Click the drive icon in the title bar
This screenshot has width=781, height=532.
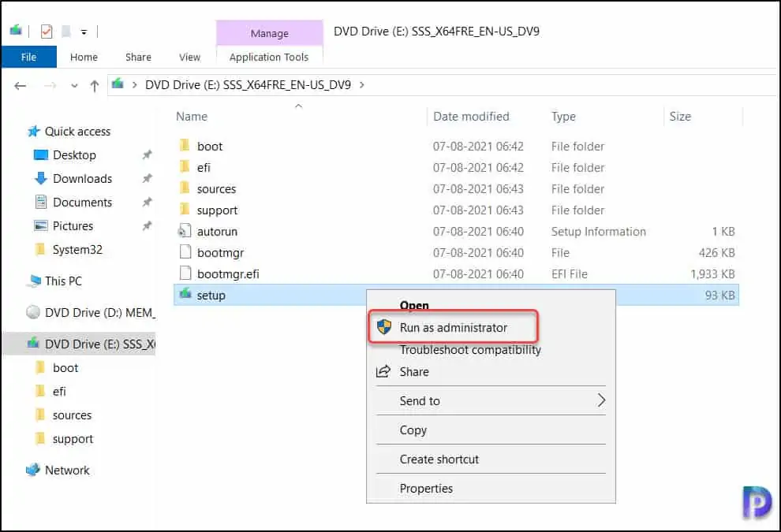coord(16,31)
